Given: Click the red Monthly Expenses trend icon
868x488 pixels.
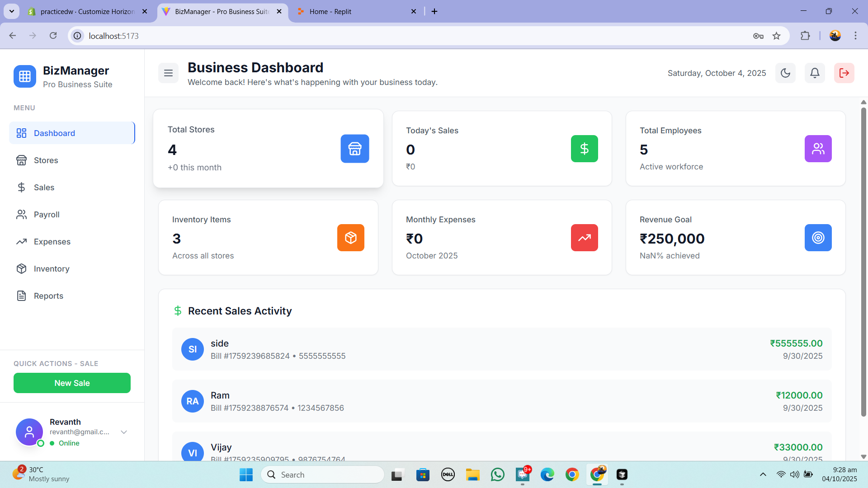Looking at the screenshot, I should click(584, 238).
